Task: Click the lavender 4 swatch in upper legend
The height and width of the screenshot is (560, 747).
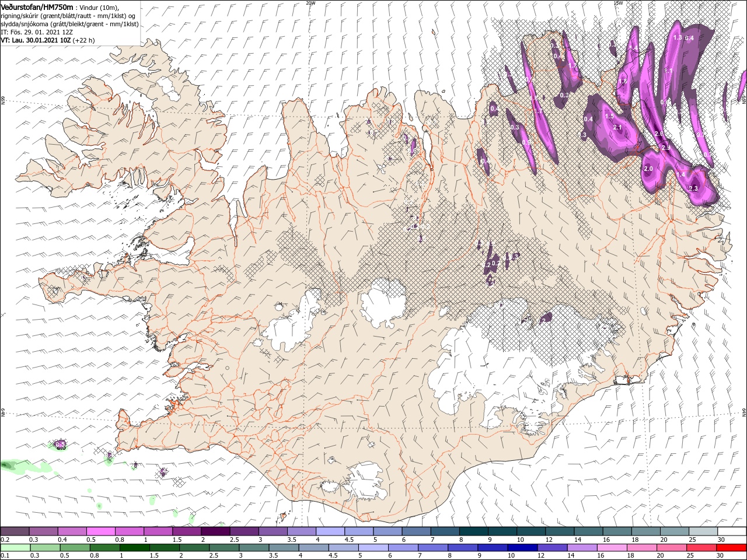Action: tap(330, 531)
